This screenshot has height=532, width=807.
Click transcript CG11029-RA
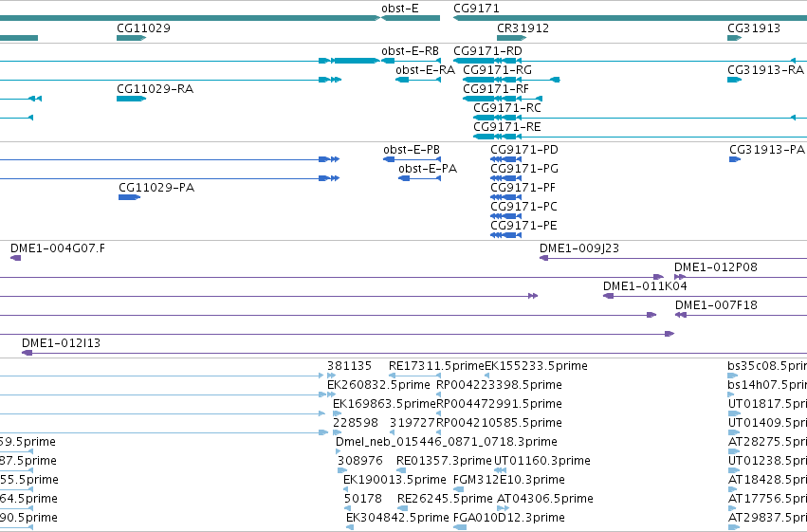pos(131,99)
